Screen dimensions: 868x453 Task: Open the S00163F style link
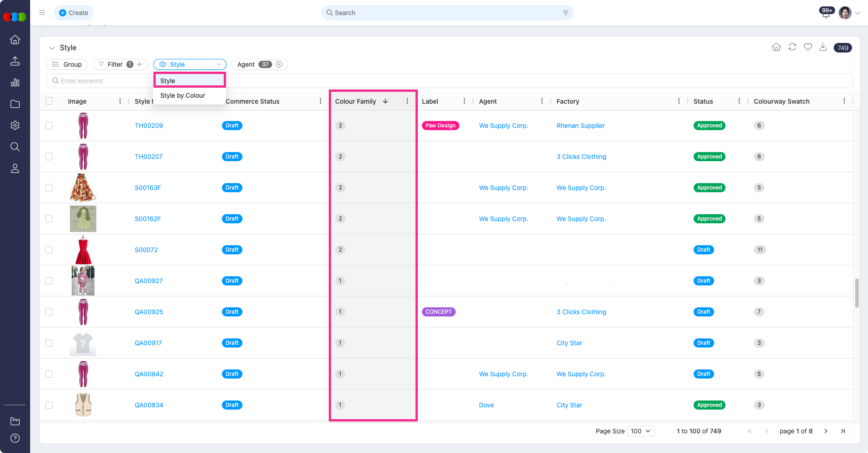pos(147,188)
